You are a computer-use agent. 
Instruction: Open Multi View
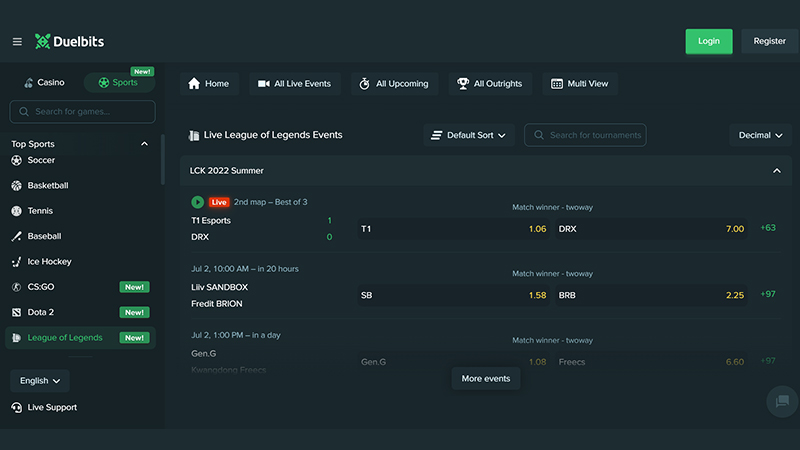coord(580,84)
